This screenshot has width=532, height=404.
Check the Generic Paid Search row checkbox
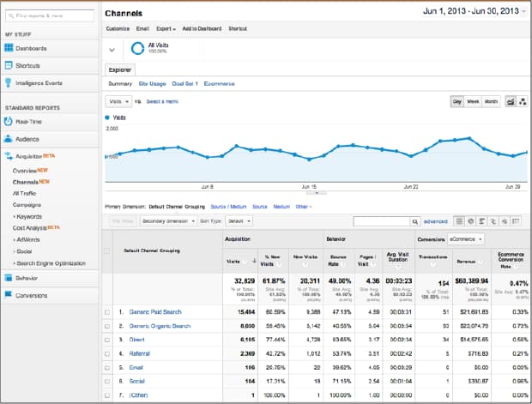107,312
